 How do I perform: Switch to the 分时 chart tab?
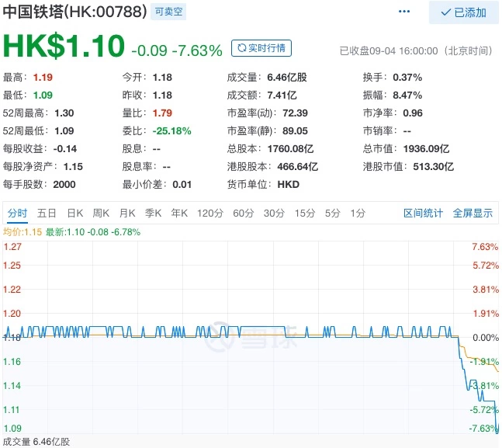coord(17,214)
